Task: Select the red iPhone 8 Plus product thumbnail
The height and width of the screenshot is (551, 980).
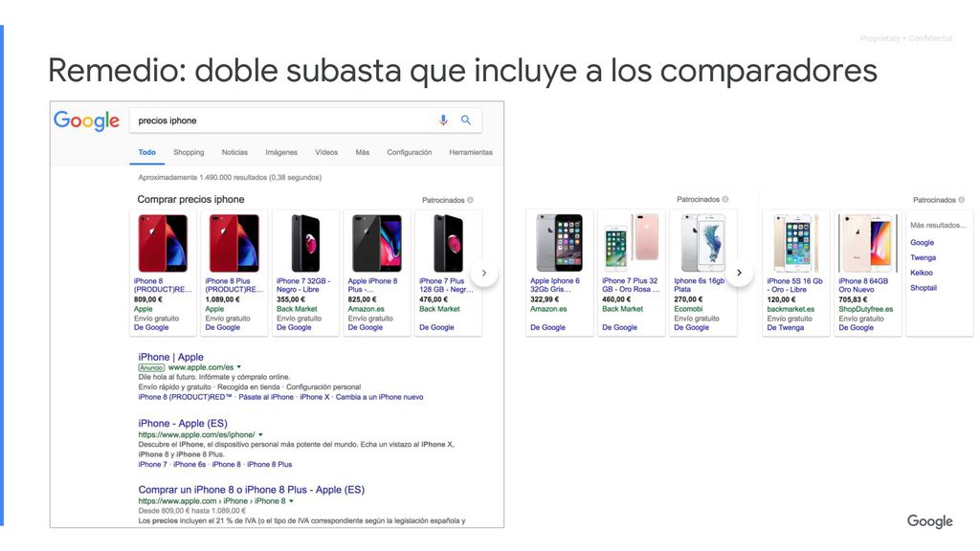Action: tap(234, 243)
